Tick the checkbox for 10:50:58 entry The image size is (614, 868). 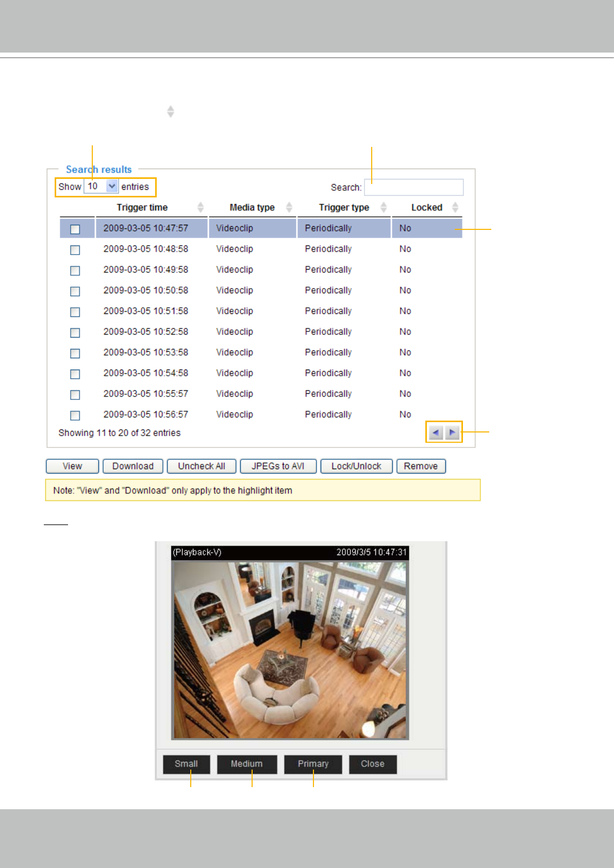click(75, 291)
